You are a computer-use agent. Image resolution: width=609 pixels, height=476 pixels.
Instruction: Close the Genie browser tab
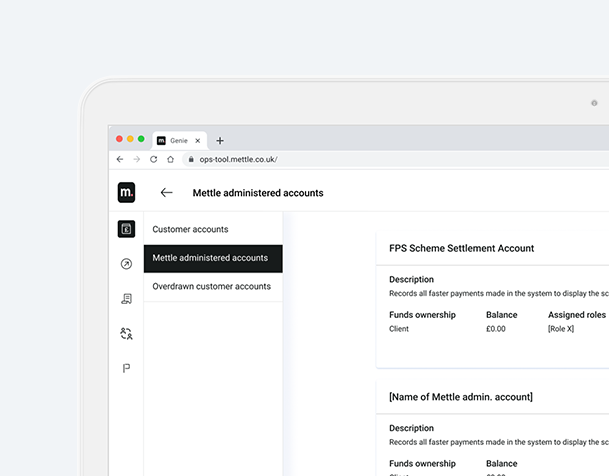pyautogui.click(x=197, y=141)
